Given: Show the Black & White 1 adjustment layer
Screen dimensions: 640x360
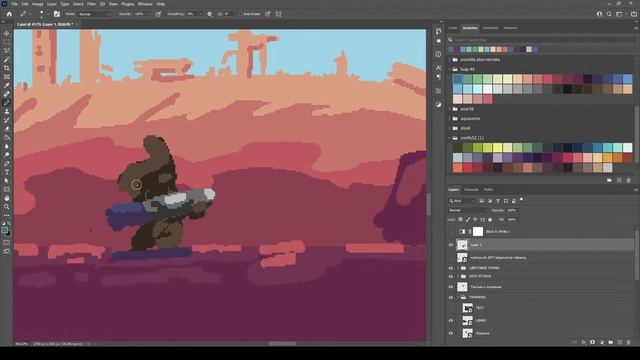Looking at the screenshot, I should [451, 231].
